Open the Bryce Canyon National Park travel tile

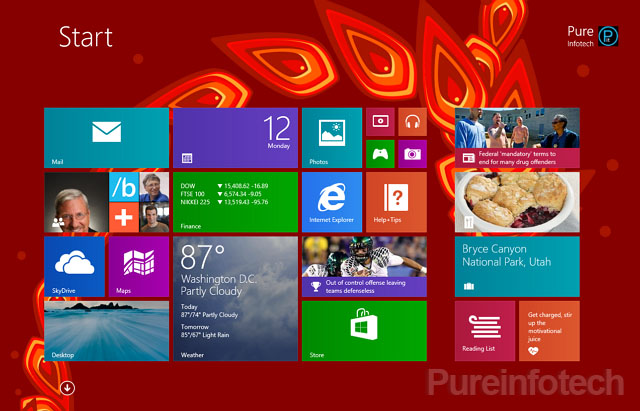[517, 266]
